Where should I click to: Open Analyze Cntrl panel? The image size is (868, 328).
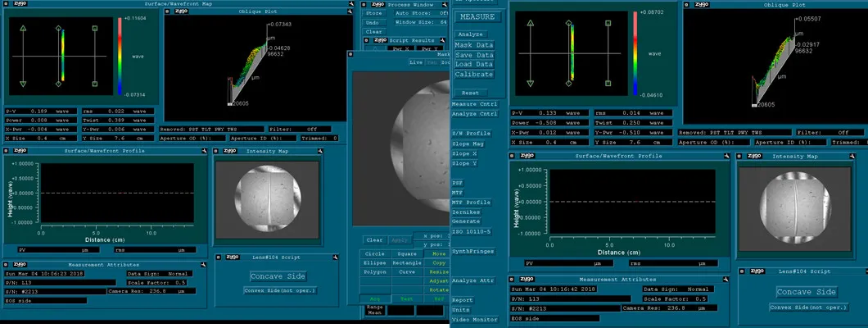[474, 114]
